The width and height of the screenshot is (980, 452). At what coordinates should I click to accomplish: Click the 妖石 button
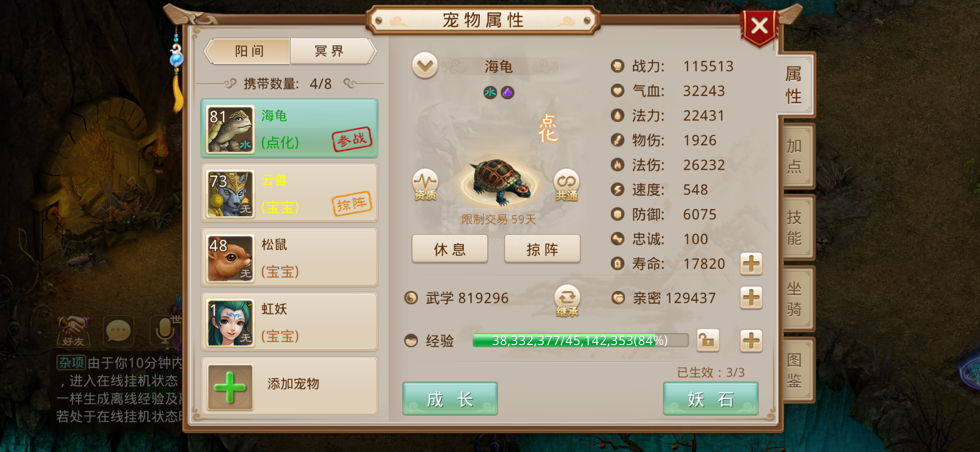point(710,399)
